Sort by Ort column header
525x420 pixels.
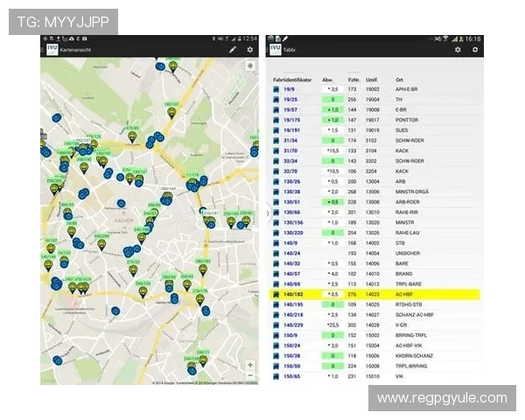(399, 80)
